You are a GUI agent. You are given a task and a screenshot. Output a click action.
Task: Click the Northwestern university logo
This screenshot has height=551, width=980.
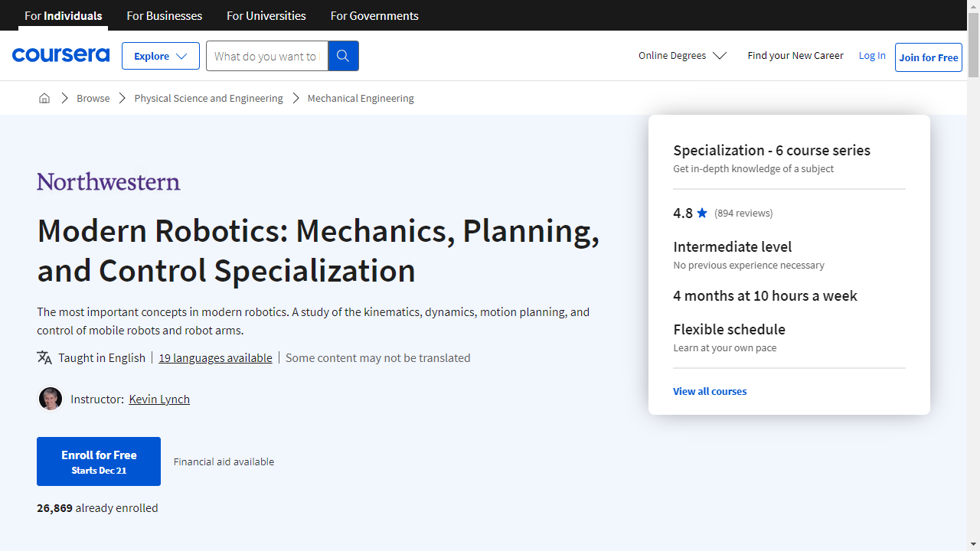pyautogui.click(x=109, y=181)
